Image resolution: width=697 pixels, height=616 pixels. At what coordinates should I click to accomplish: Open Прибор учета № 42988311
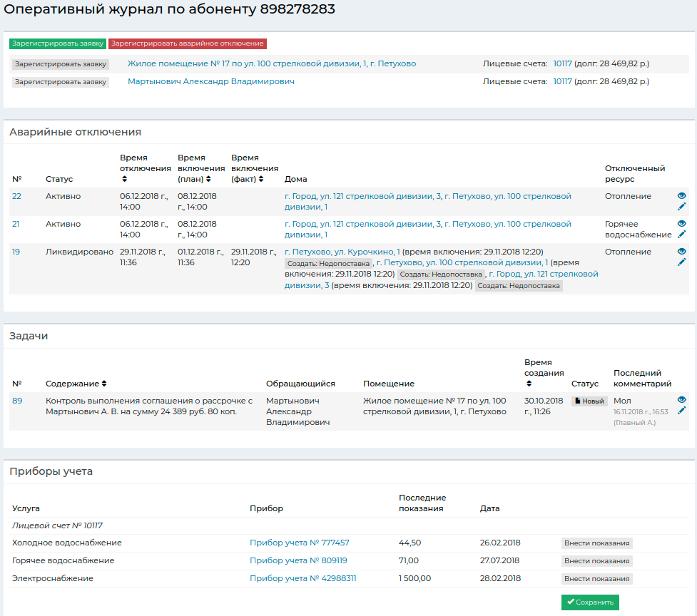pyautogui.click(x=302, y=578)
